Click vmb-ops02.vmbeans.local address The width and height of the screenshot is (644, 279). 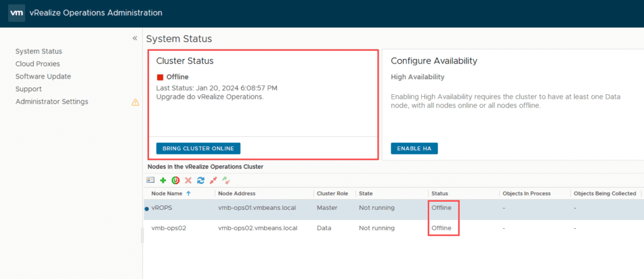[x=257, y=228]
